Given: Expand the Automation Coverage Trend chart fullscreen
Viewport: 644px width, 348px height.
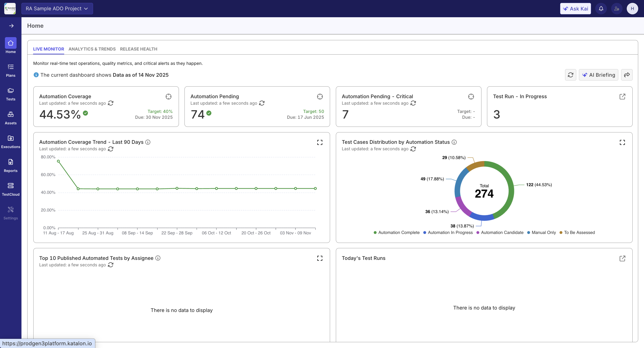Looking at the screenshot, I should (x=320, y=142).
